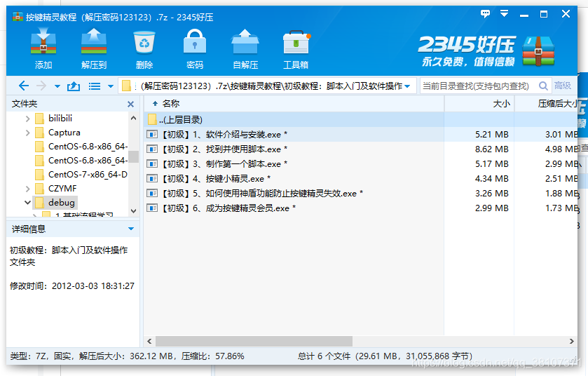Click the status bar 压缩比:57.86% text
Screen dimensions: 588x376
point(212,356)
